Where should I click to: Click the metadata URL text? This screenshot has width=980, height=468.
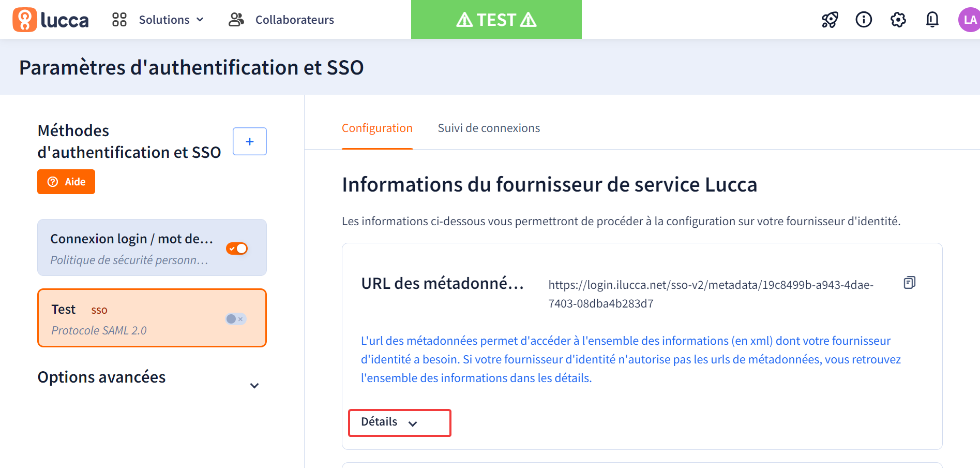pos(711,294)
